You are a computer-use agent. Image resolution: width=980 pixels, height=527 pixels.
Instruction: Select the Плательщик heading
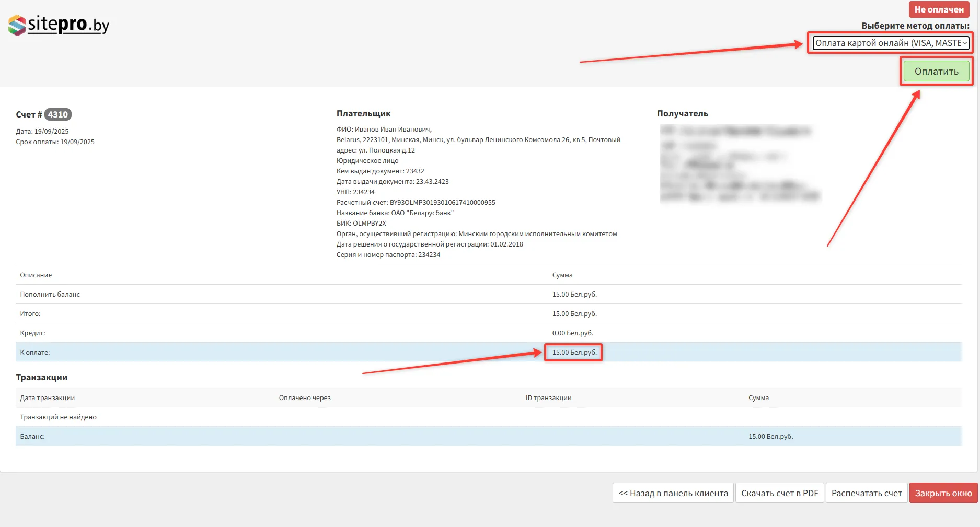363,113
